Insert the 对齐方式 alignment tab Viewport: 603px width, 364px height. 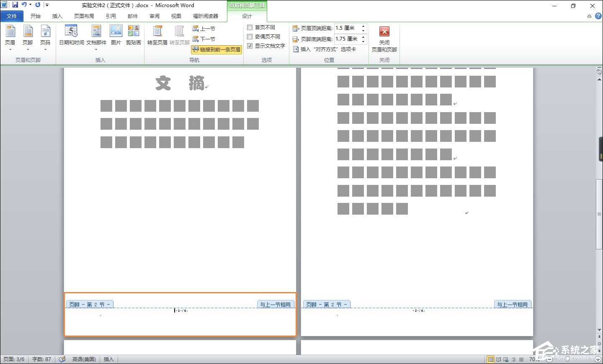click(x=325, y=49)
